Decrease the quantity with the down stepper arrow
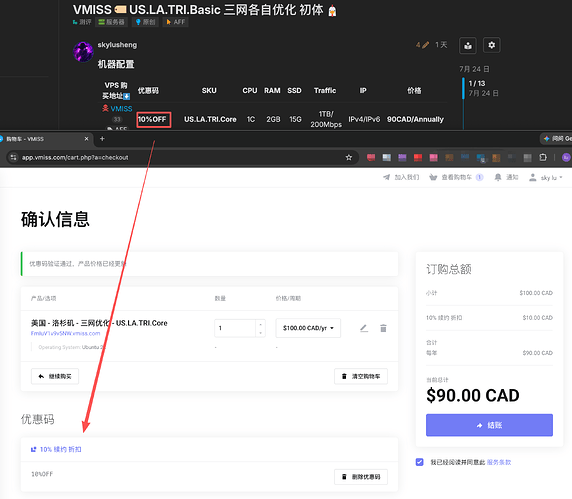Image resolution: width=572 pixels, height=499 pixels. [x=260, y=332]
